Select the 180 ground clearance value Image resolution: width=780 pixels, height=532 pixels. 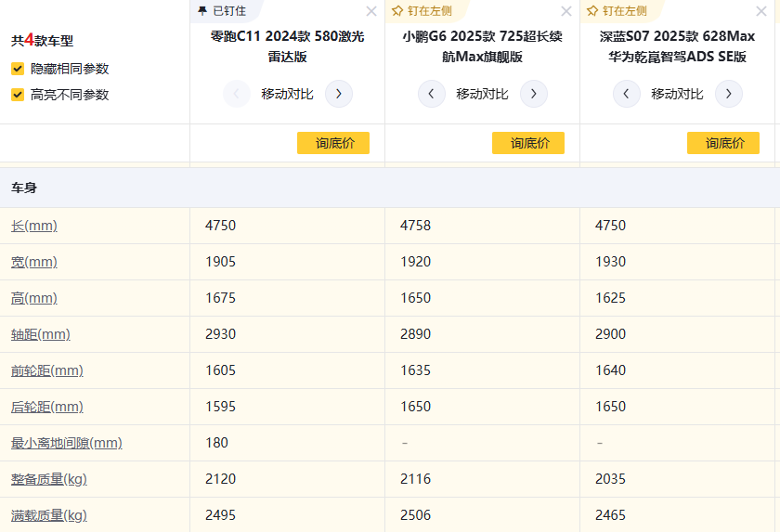click(x=217, y=443)
